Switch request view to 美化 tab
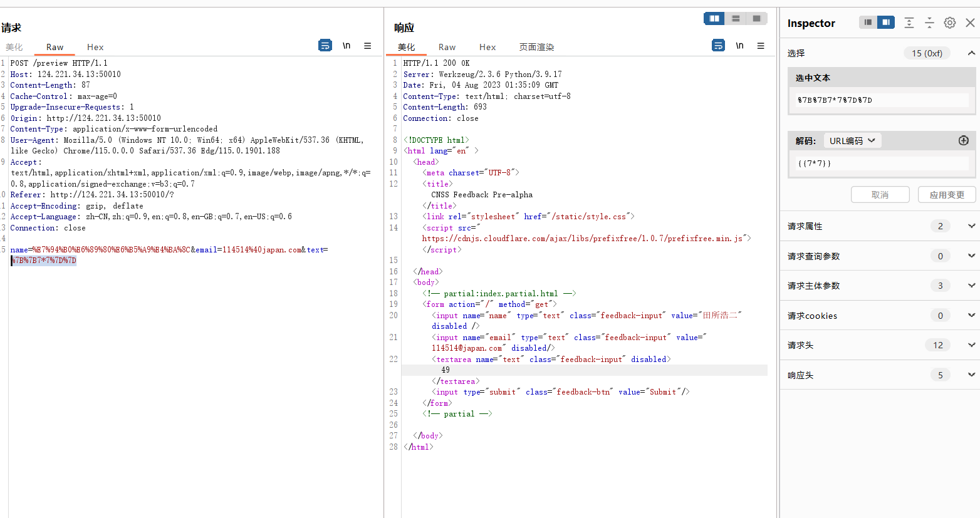The height and width of the screenshot is (518, 980). click(x=14, y=47)
